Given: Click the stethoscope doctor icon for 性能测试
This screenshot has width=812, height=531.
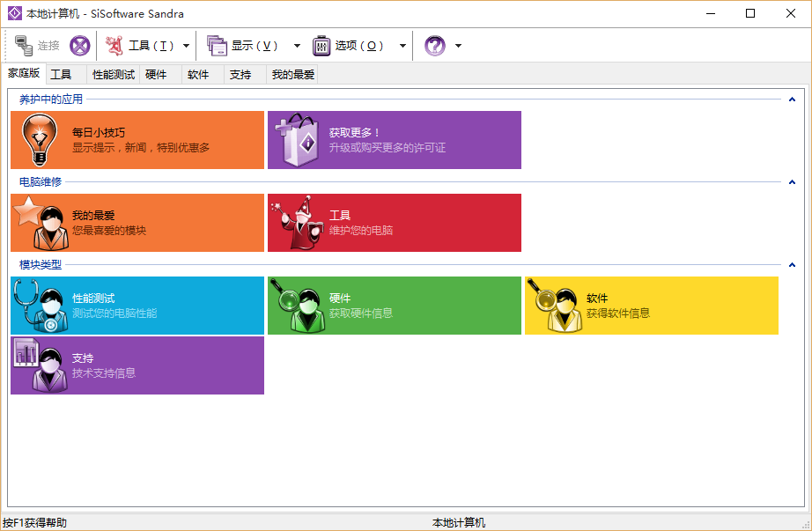Looking at the screenshot, I should [x=41, y=306].
